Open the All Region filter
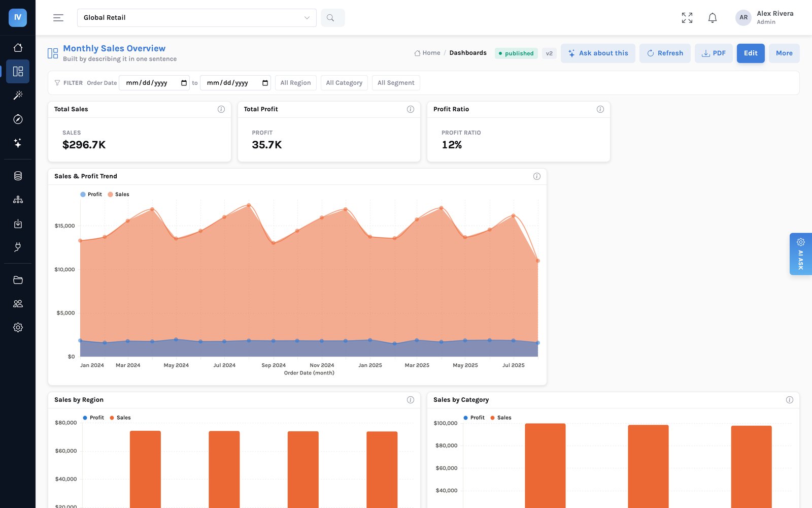Viewport: 812px width, 508px height. pos(295,83)
